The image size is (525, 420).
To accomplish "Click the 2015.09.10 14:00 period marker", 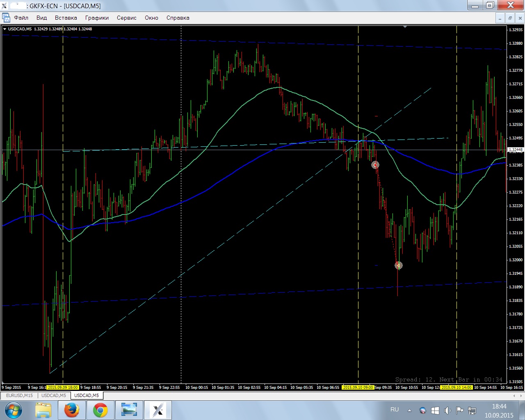I will click(x=457, y=387).
